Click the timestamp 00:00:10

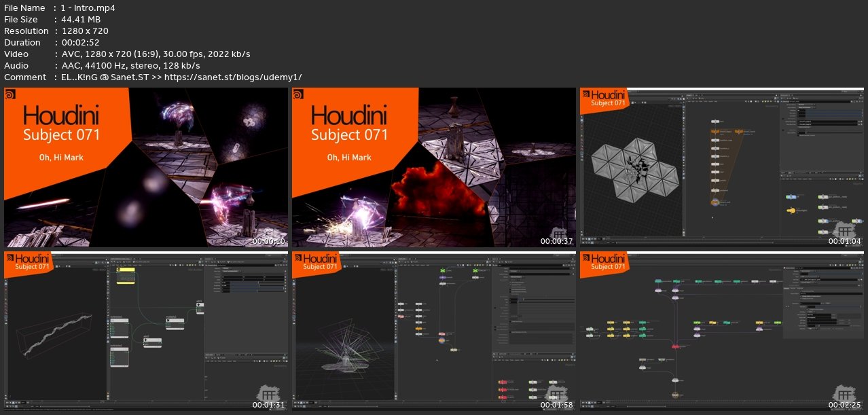[x=269, y=241]
